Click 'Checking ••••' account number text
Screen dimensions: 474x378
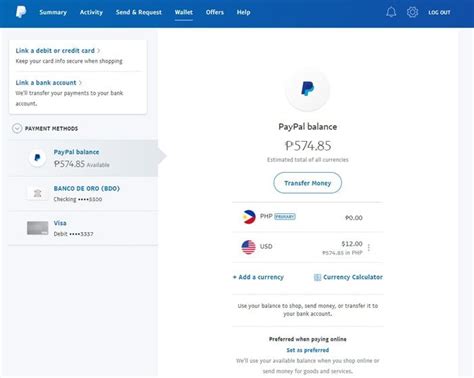(x=78, y=199)
